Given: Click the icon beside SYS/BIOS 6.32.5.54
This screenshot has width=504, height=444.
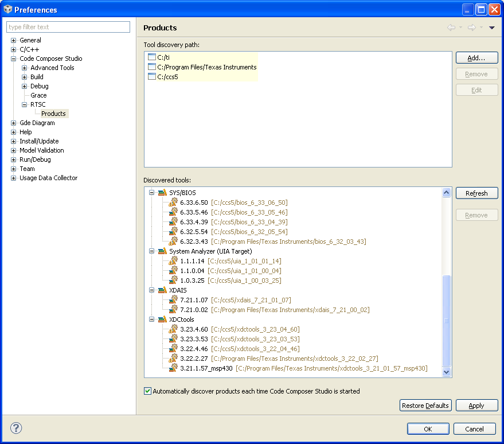Looking at the screenshot, I should coord(173,232).
